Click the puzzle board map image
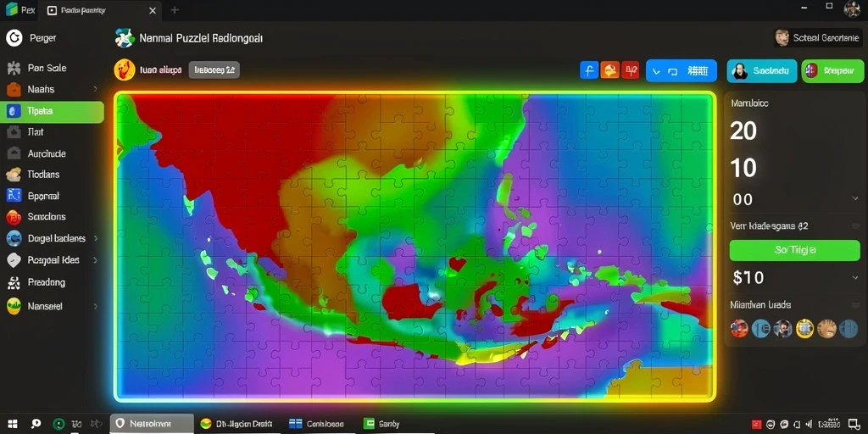The image size is (868, 434). tap(415, 246)
